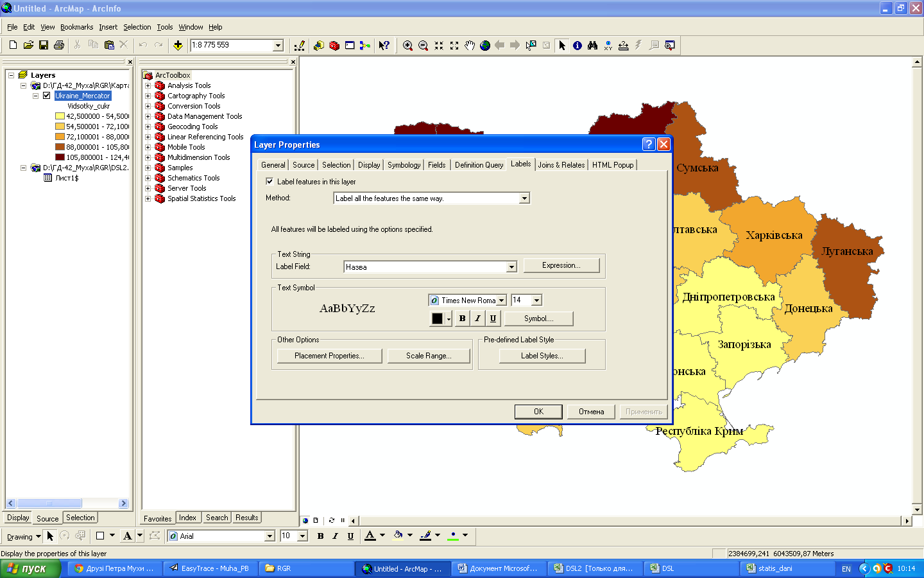The height and width of the screenshot is (578, 924).
Task: Click the black text color swatch
Action: tap(437, 319)
